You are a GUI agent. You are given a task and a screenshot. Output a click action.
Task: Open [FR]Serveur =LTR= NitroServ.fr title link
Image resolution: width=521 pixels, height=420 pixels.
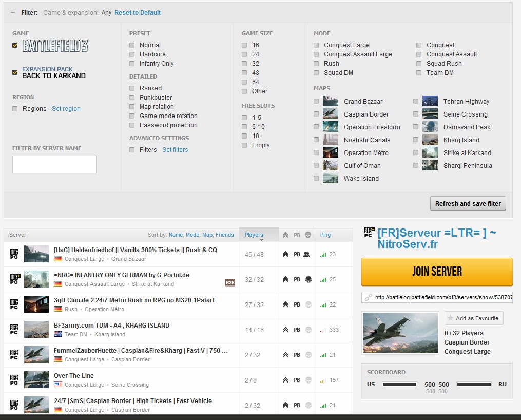pos(437,238)
